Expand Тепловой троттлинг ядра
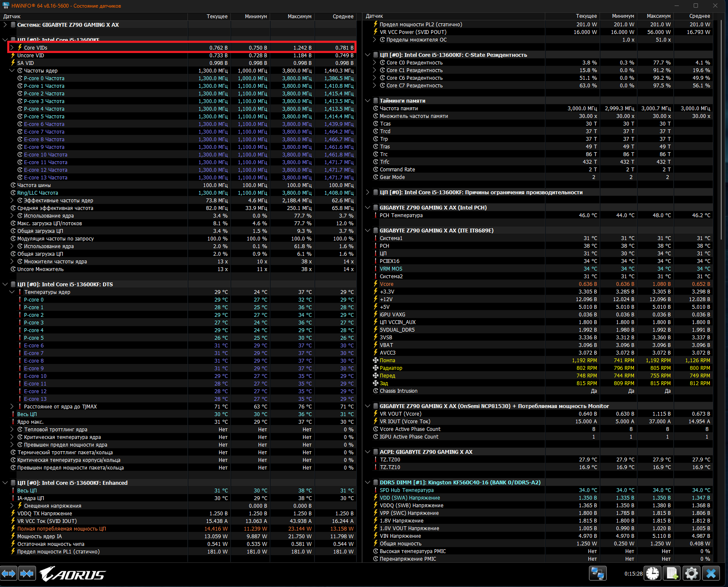The image size is (728, 587). [12, 429]
